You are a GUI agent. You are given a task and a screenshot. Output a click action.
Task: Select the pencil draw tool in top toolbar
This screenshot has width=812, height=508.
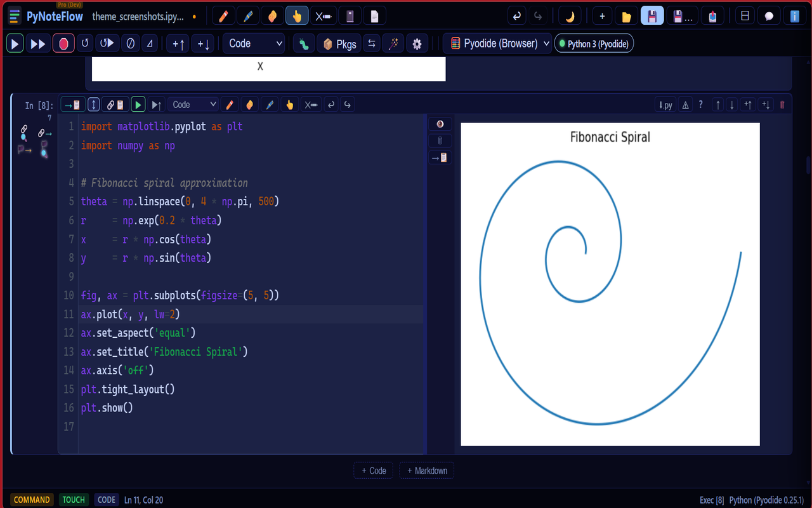223,16
